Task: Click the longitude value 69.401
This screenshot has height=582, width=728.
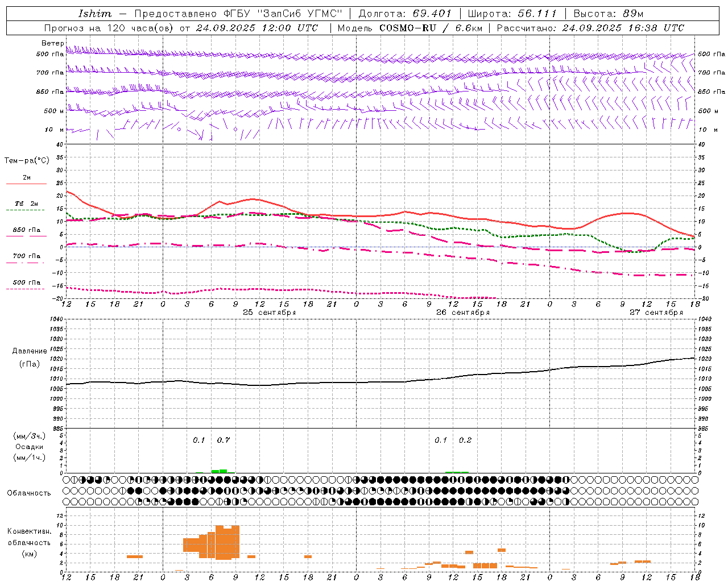Action: tap(433, 14)
